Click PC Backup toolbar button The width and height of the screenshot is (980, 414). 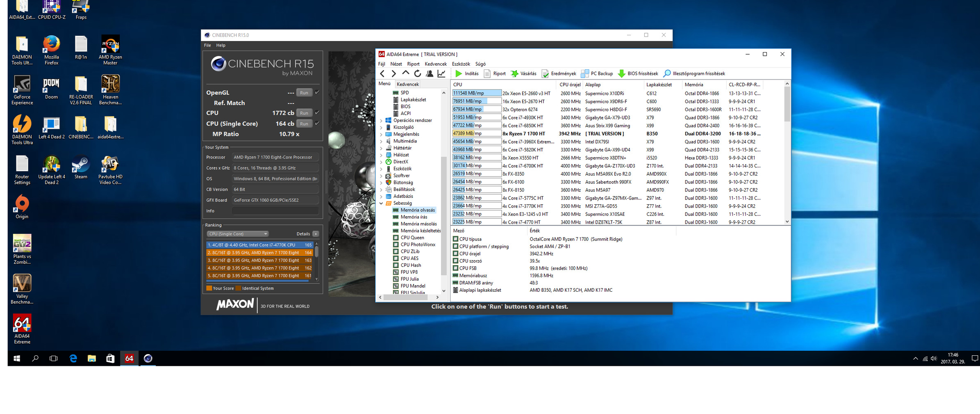[597, 73]
